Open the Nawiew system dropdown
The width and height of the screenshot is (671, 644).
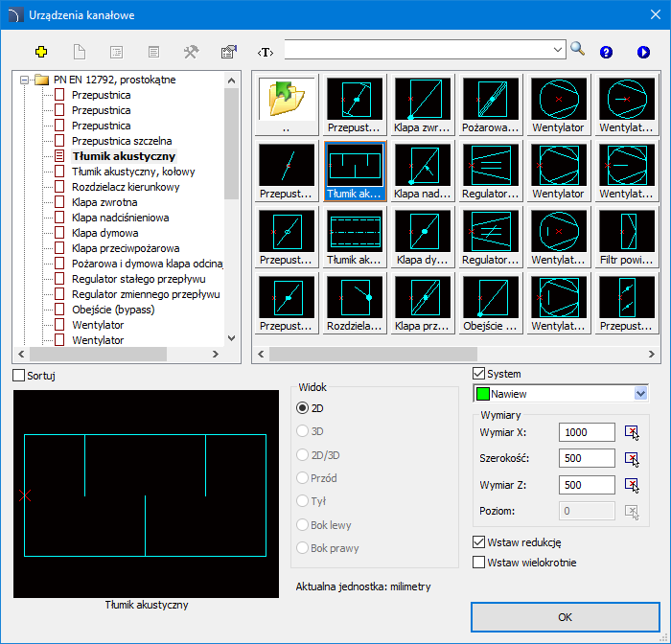(640, 394)
